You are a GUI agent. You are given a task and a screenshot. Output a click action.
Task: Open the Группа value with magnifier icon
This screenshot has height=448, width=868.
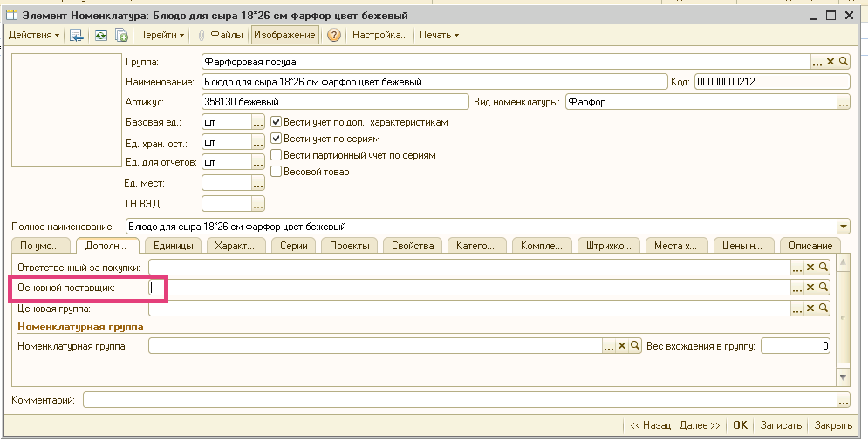(843, 62)
